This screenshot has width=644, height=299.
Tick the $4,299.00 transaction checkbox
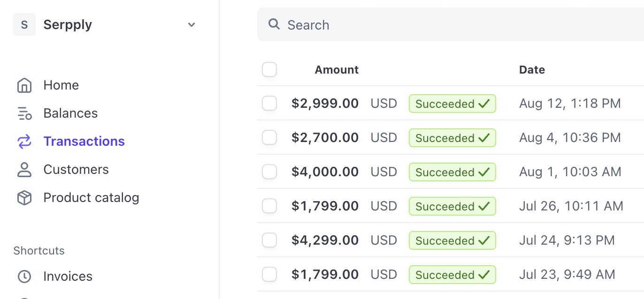coord(269,240)
